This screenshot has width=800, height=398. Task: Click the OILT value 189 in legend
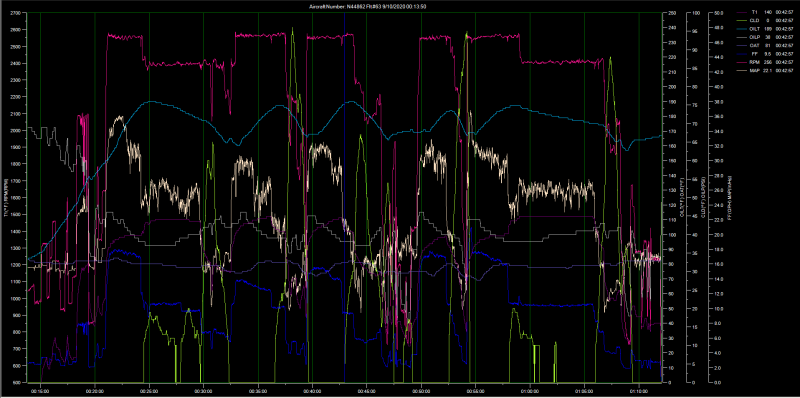[x=768, y=29]
